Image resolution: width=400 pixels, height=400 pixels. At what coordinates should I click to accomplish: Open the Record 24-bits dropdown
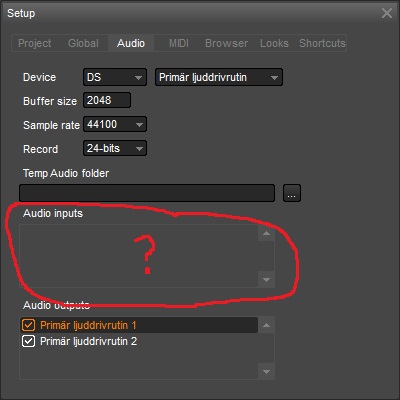click(x=115, y=148)
